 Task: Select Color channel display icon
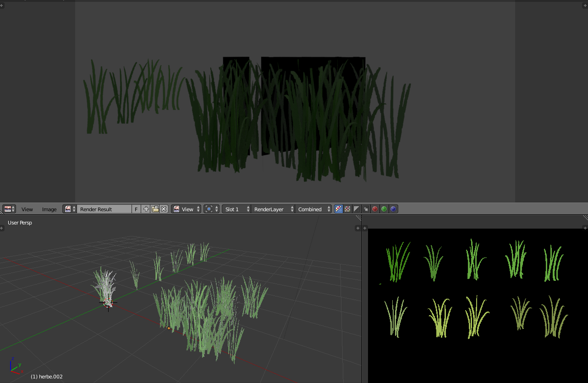click(x=347, y=209)
